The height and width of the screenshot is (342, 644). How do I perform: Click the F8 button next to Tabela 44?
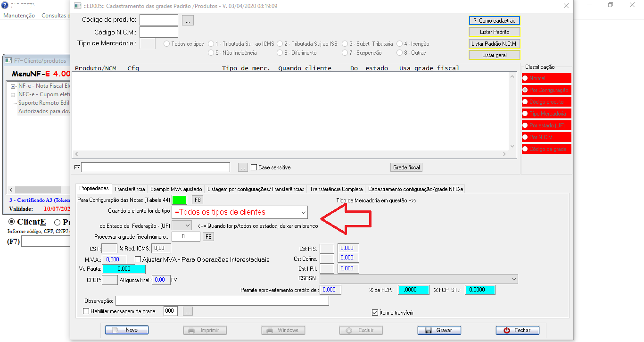click(x=198, y=200)
